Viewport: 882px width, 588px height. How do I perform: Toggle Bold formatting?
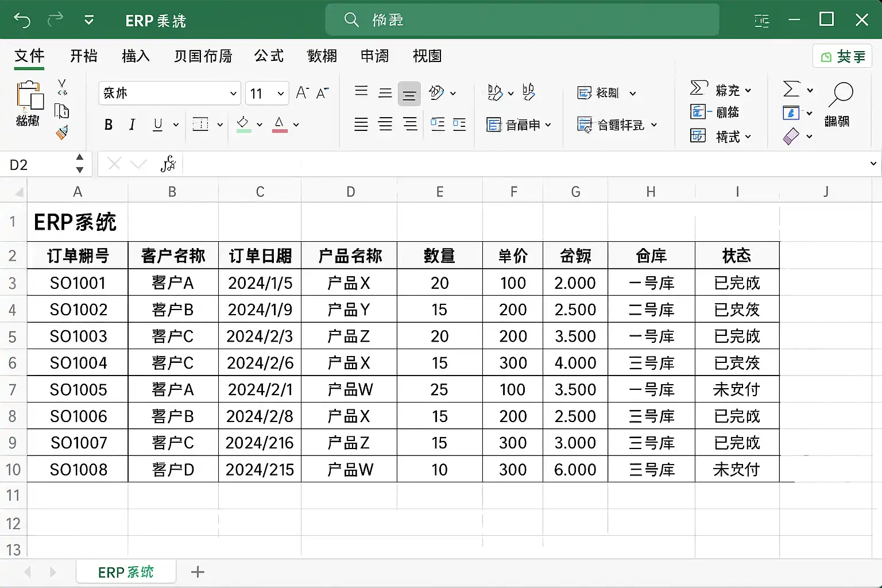tap(108, 125)
